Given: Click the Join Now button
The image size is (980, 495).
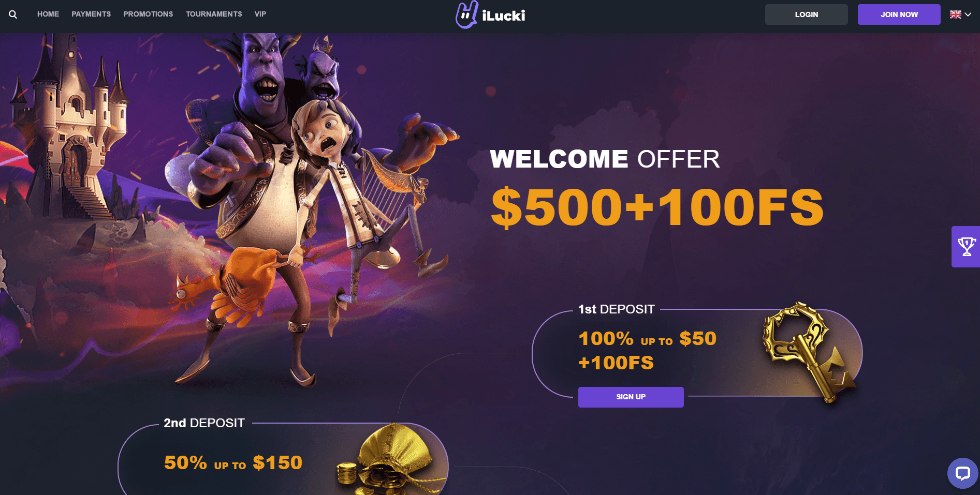Looking at the screenshot, I should [899, 14].
